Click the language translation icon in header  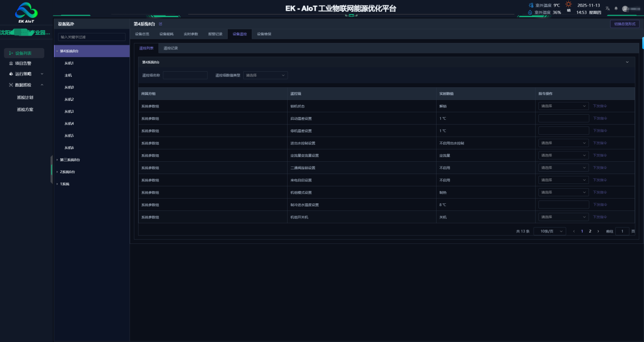608,8
